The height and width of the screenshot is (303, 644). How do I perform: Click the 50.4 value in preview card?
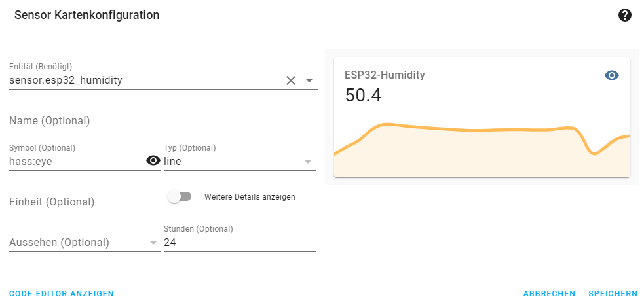363,96
